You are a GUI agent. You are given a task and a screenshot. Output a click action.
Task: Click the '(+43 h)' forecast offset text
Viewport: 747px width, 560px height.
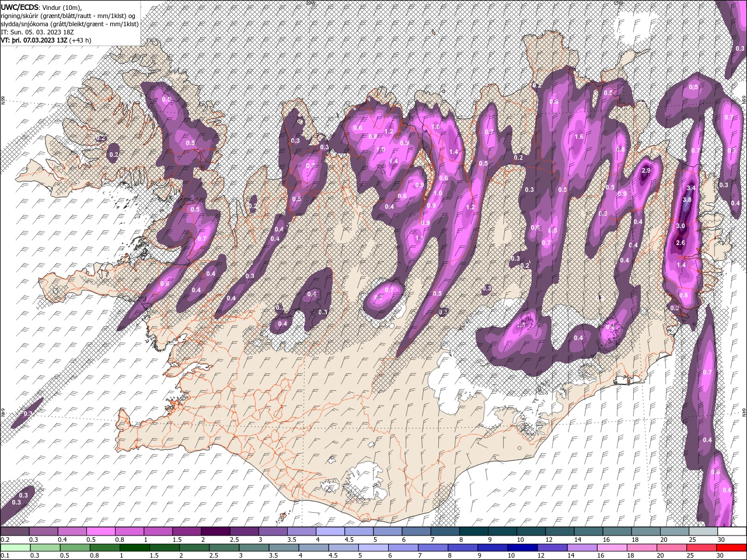click(x=81, y=40)
